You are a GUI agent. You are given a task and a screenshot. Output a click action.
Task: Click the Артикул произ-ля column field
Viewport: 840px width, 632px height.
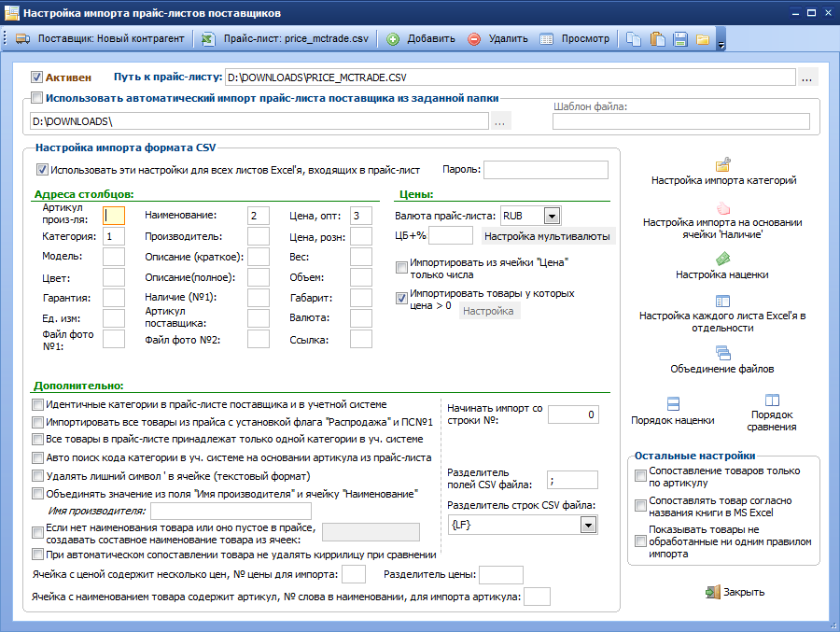click(x=114, y=216)
